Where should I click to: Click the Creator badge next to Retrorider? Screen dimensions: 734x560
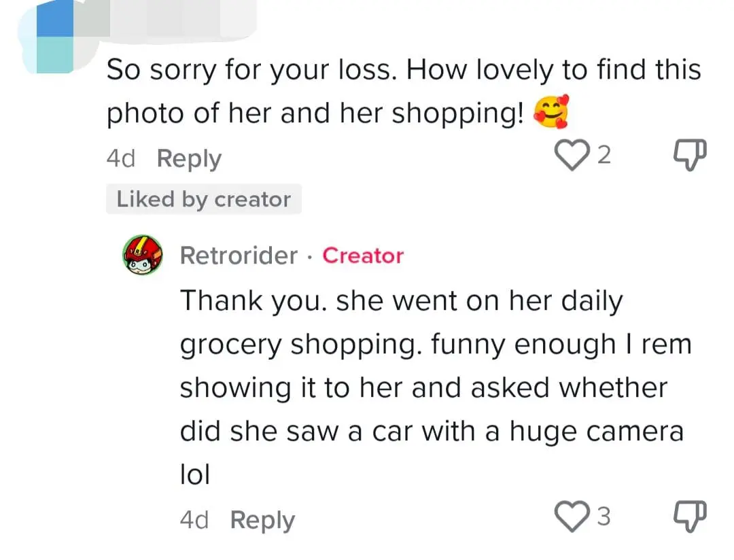coord(363,256)
